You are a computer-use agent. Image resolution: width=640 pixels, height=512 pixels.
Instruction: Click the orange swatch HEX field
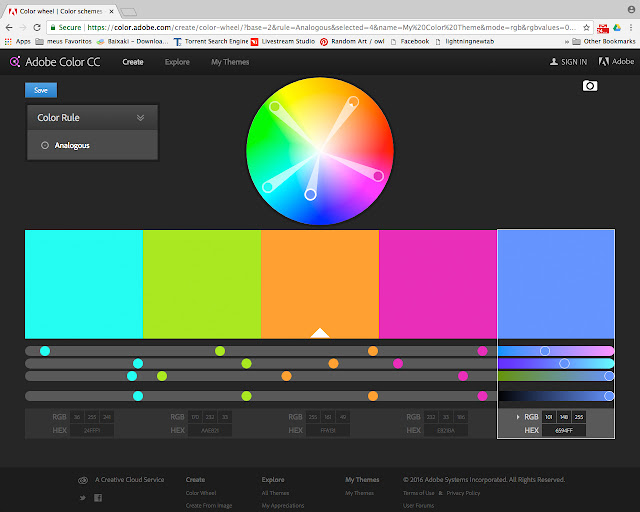pos(328,430)
